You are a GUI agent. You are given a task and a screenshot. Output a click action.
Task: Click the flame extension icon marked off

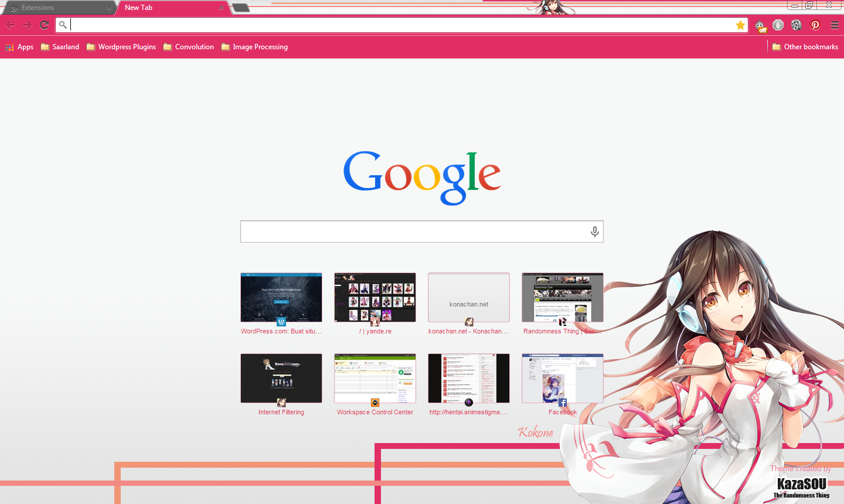pos(760,25)
